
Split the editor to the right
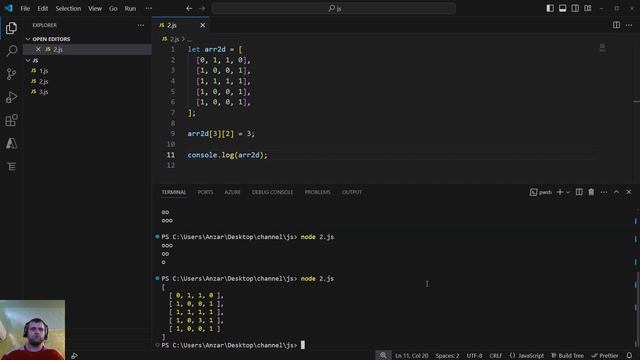coord(616,25)
